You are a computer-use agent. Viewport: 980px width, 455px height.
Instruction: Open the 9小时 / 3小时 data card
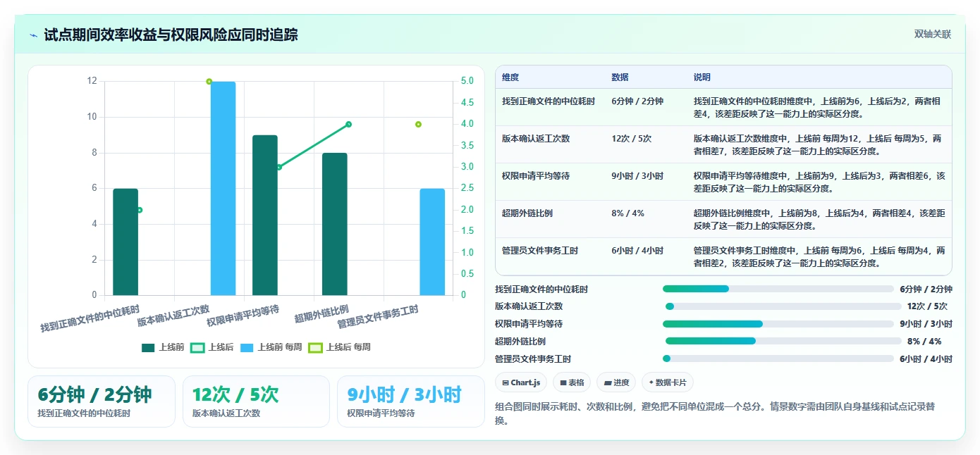click(411, 401)
